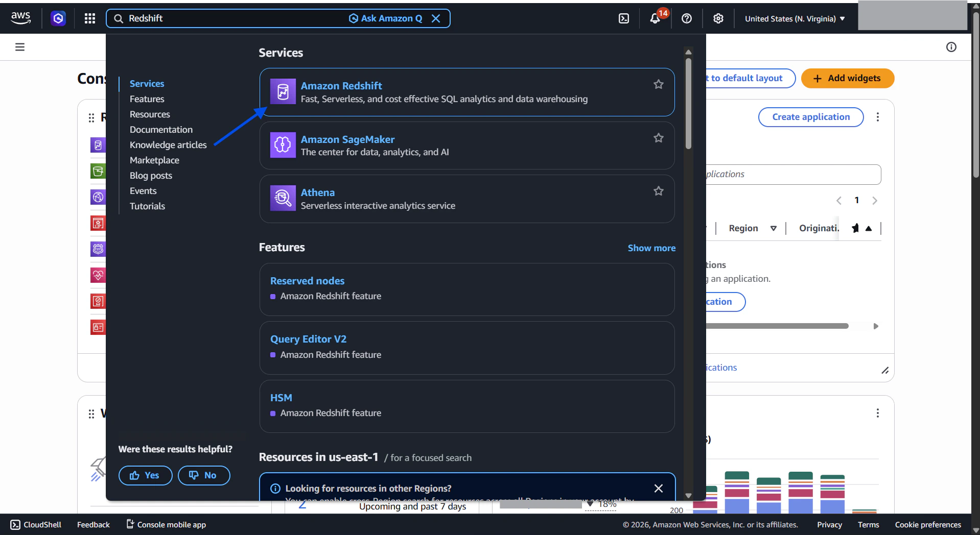Open the left hamburger navigation menu
This screenshot has width=980, height=535.
(20, 47)
